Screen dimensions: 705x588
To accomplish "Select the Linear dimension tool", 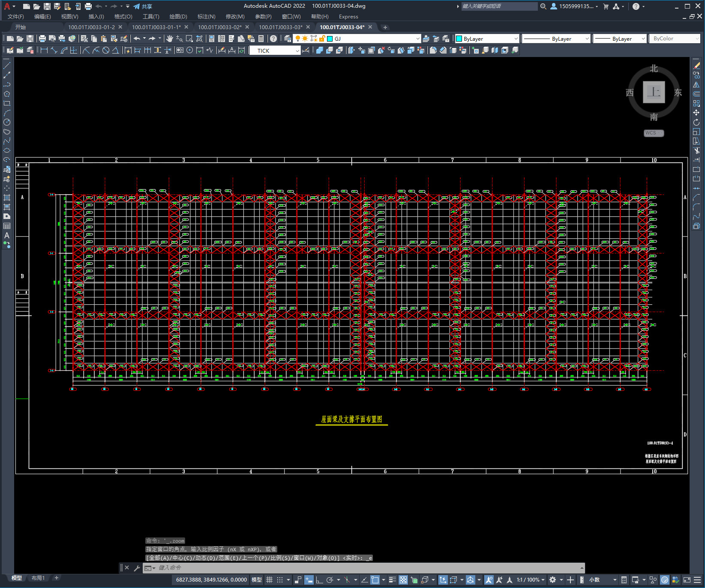I will (x=44, y=50).
